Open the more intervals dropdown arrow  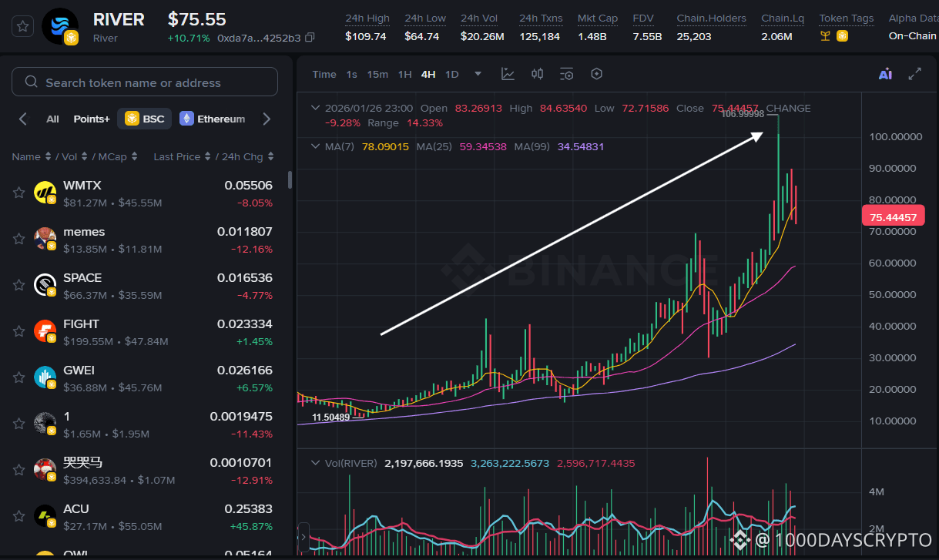click(x=478, y=74)
